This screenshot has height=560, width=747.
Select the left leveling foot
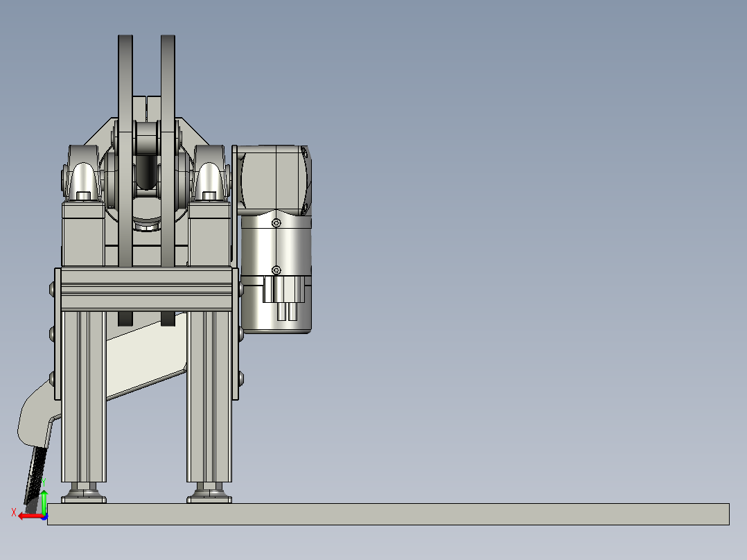83,493
